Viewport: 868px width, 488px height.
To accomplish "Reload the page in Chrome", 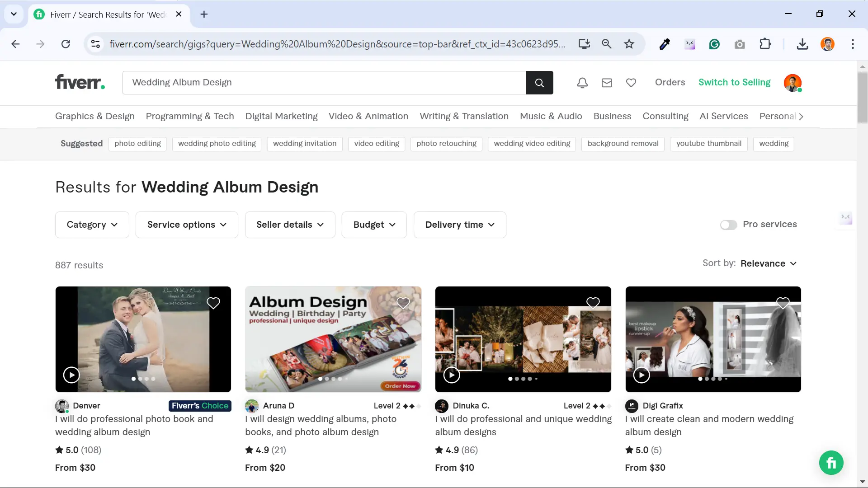I will pyautogui.click(x=66, y=44).
